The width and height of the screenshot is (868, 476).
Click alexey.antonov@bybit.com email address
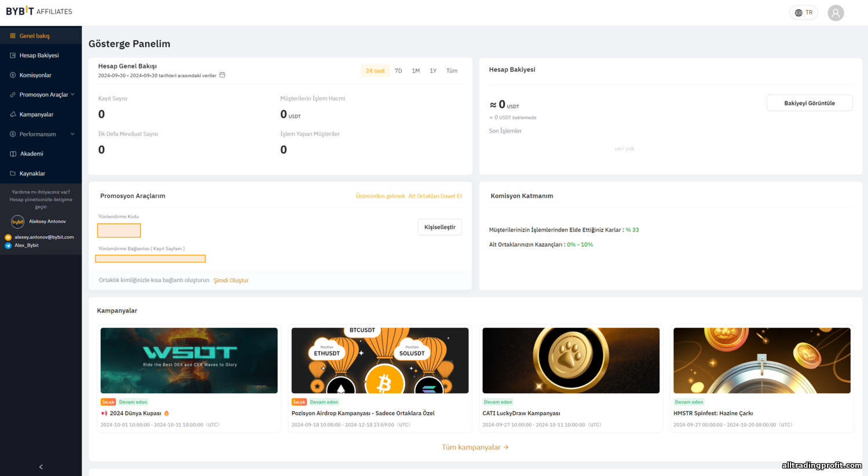[44, 237]
